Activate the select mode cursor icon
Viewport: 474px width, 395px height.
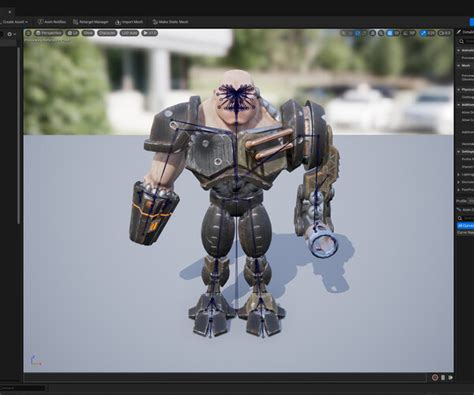click(344, 33)
